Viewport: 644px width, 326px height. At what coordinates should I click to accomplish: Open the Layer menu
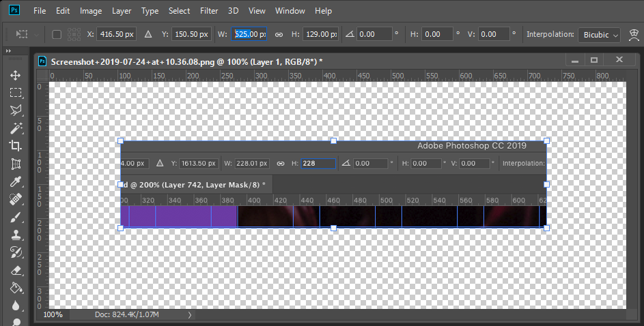pyautogui.click(x=122, y=11)
